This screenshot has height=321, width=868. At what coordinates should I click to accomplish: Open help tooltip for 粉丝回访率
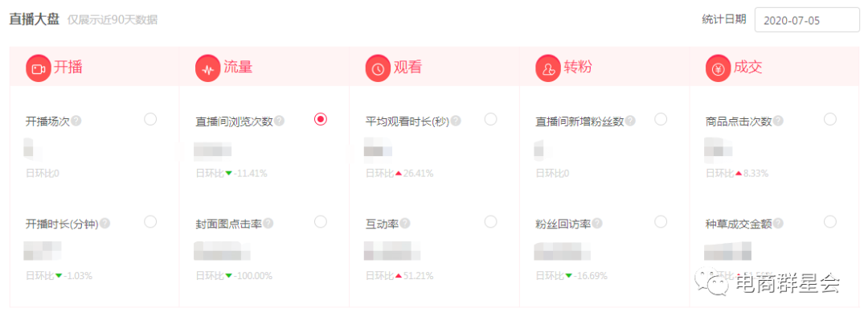click(x=597, y=224)
